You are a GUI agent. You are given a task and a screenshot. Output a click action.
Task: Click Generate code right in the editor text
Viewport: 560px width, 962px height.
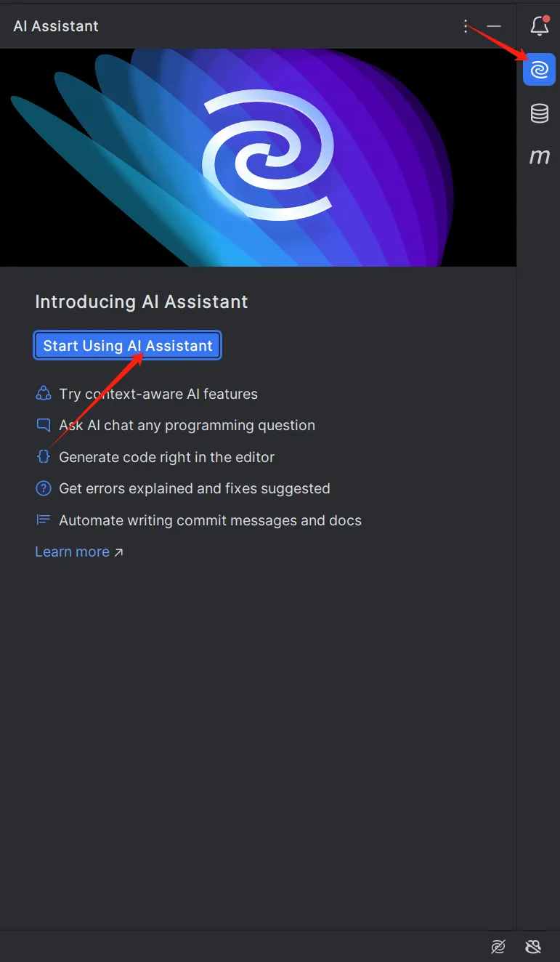point(166,457)
